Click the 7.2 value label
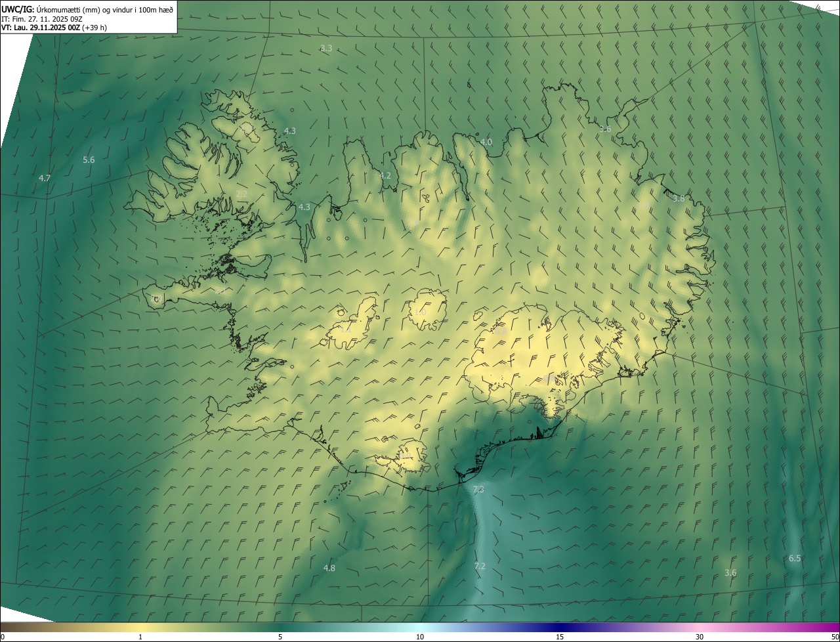This screenshot has height=642, width=840. click(480, 566)
